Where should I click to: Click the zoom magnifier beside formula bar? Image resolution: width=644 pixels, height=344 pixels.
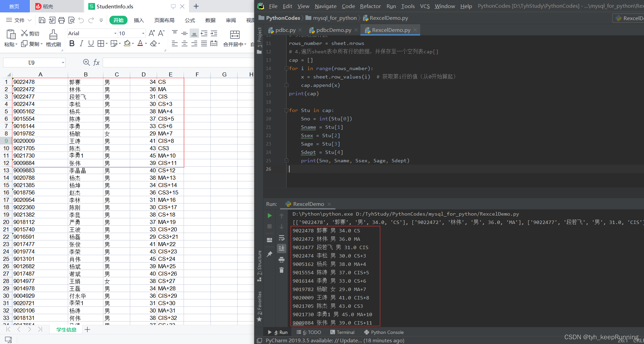(87, 62)
